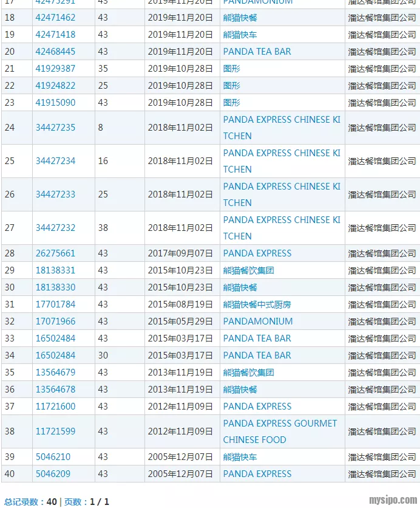This screenshot has height=508, width=420.
Task: Open registration number 13564679 link
Action: 55,372
